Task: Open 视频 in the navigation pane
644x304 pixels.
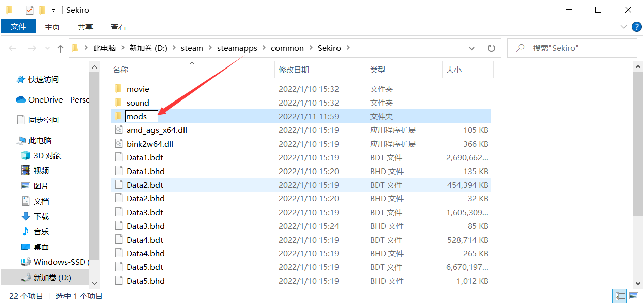Action: (x=41, y=171)
